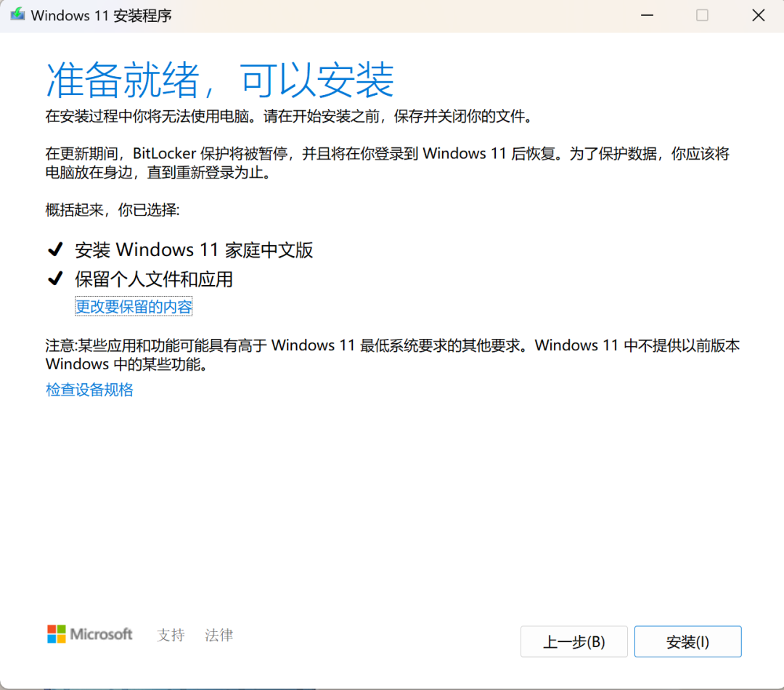Click the 注意:某些应用和功能 note paragraph
784x690 pixels.
[393, 355]
